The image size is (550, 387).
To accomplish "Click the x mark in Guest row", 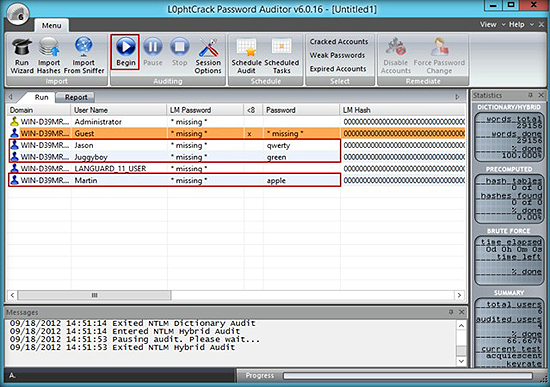I will [249, 134].
